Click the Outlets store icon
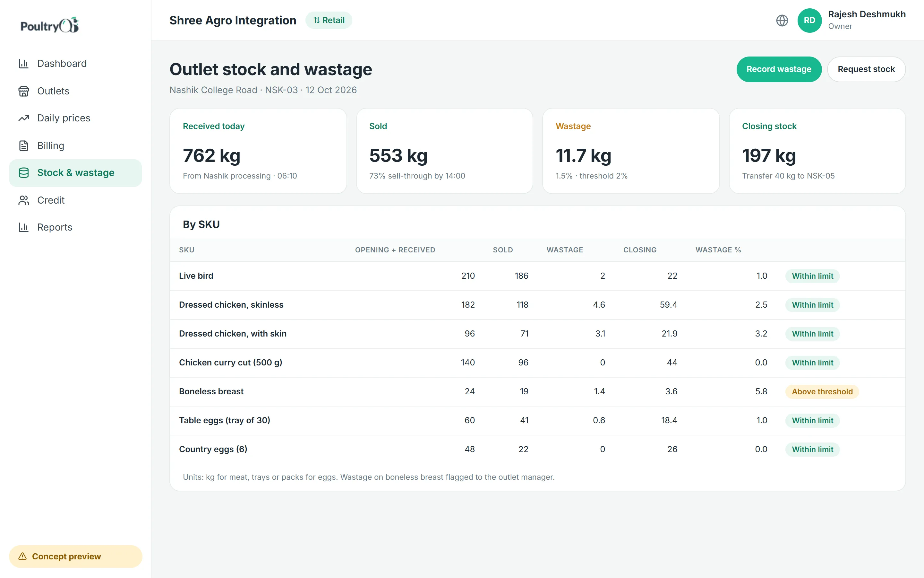Viewport: 924px width, 578px height. pyautogui.click(x=24, y=91)
